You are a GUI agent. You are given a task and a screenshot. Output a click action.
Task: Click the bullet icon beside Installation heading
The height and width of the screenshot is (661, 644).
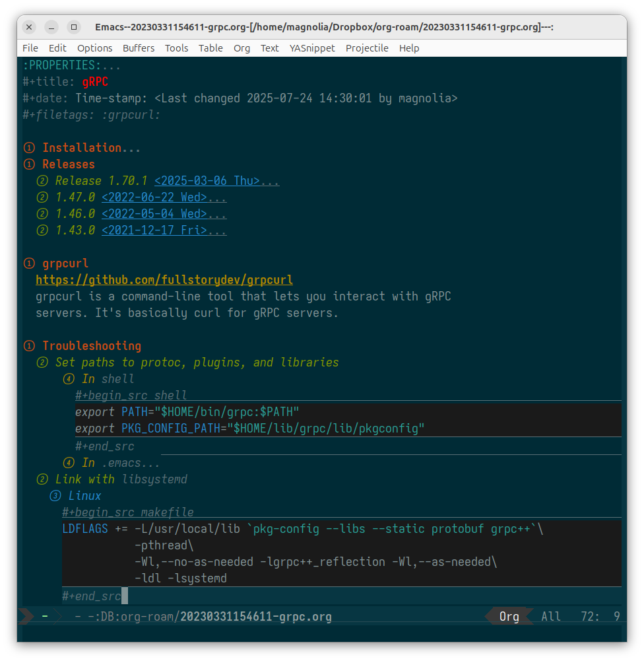pos(29,148)
